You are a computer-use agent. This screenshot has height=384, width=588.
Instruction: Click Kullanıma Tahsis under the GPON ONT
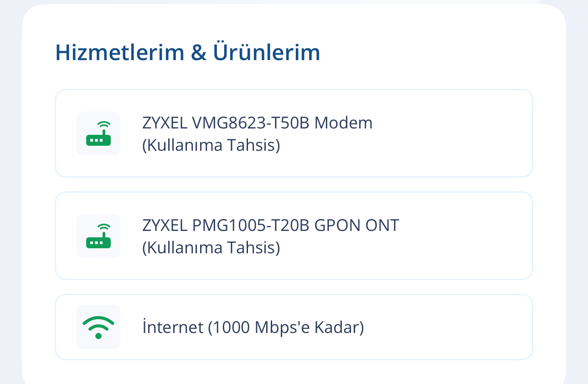pos(211,248)
